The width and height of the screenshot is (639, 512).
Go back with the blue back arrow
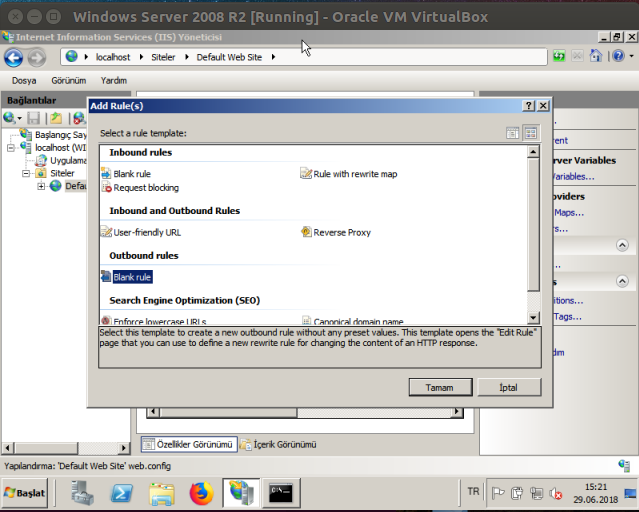13,57
